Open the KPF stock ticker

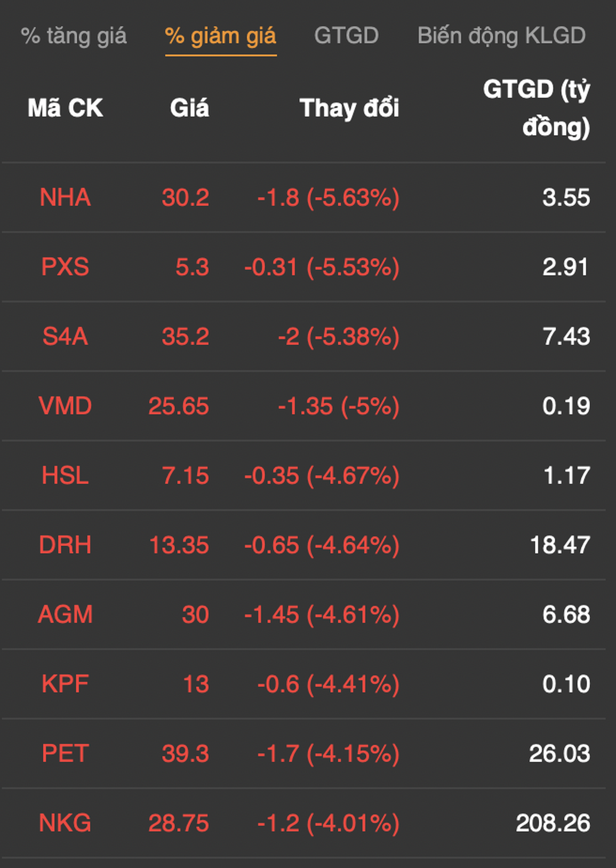(65, 684)
